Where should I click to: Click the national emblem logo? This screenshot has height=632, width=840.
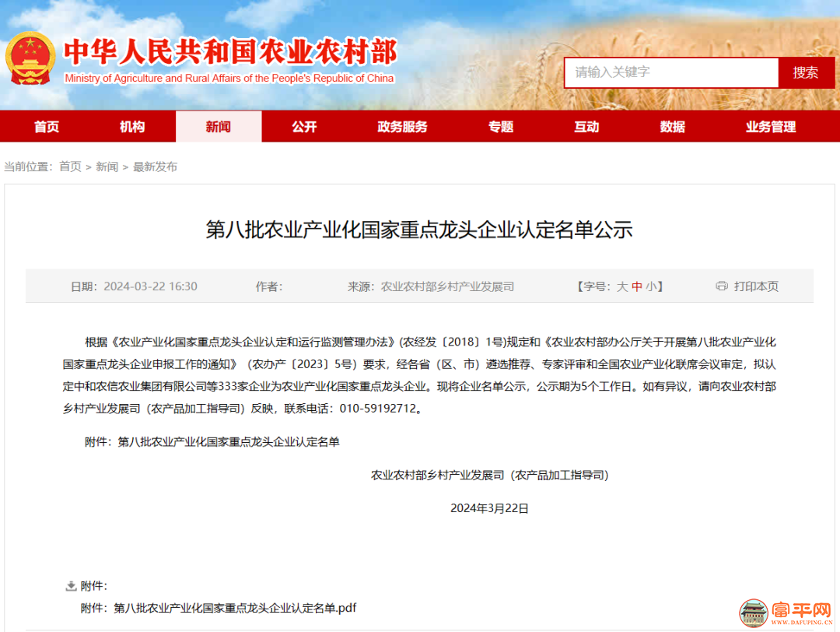coord(30,58)
